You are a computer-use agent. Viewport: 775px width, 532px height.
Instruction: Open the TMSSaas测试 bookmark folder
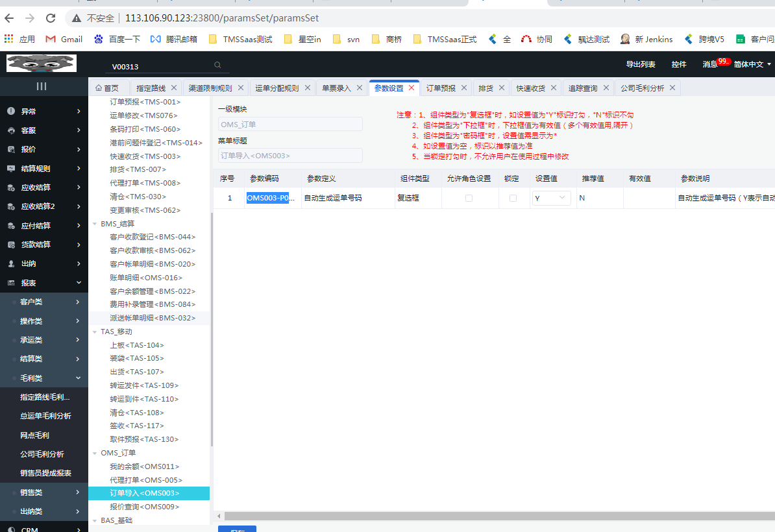pos(241,39)
